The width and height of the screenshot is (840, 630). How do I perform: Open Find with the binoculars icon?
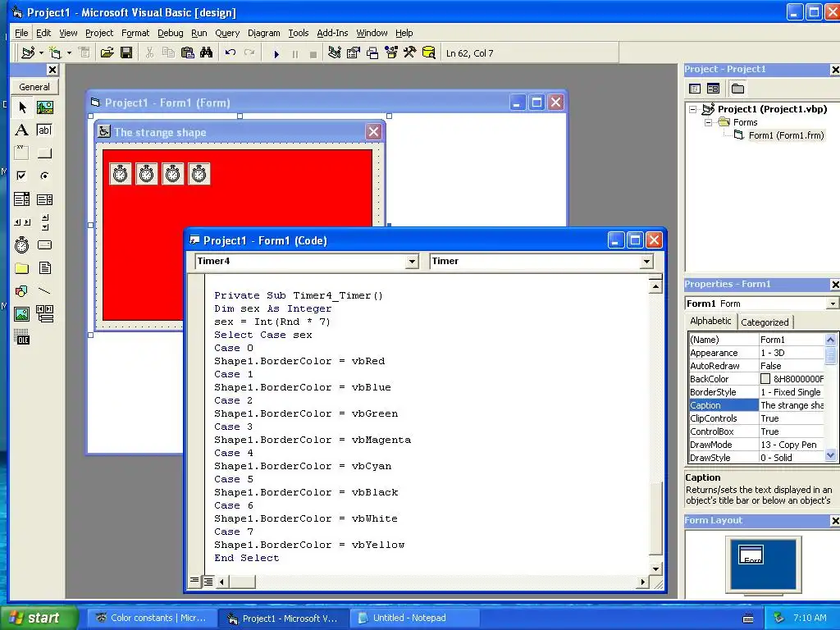(x=206, y=53)
